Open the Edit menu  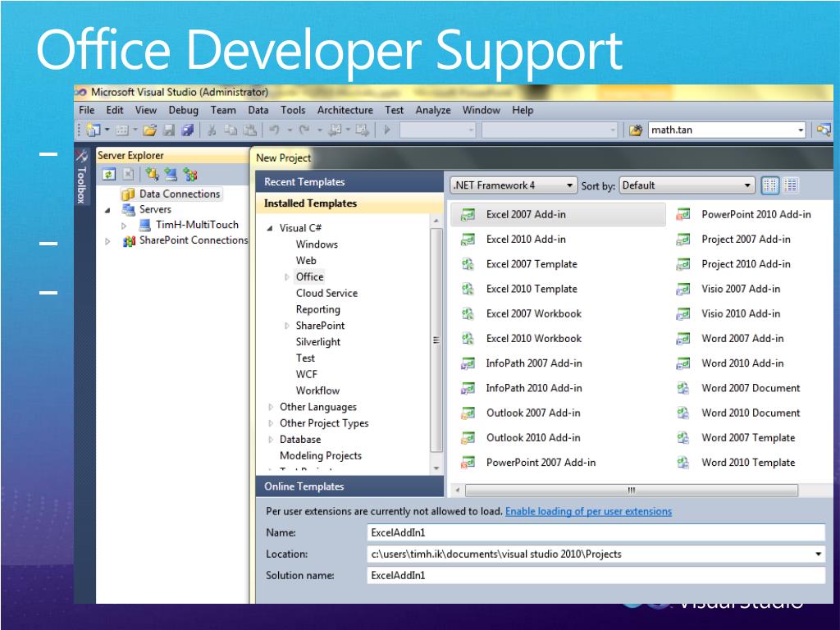pyautogui.click(x=115, y=110)
